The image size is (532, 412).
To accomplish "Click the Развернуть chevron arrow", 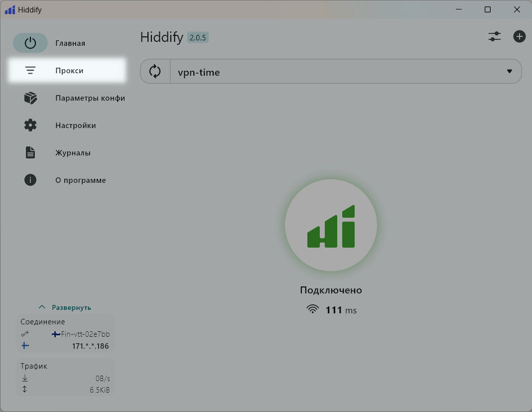I will coord(42,307).
